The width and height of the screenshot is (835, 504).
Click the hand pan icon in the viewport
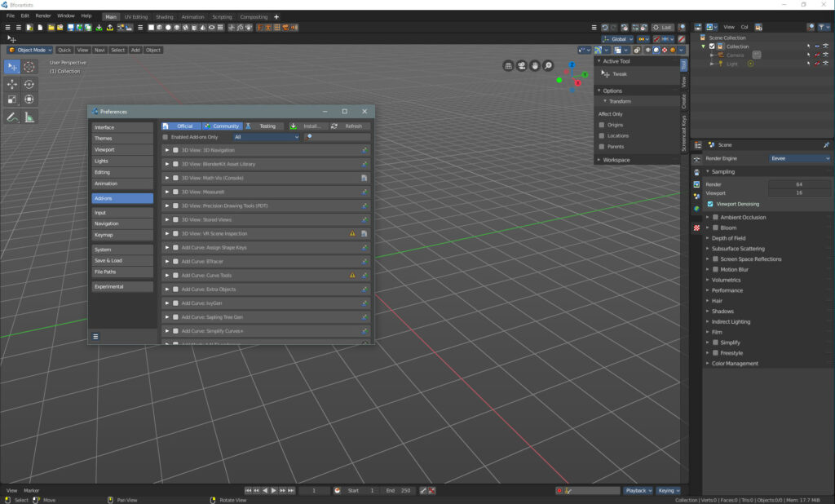[535, 65]
